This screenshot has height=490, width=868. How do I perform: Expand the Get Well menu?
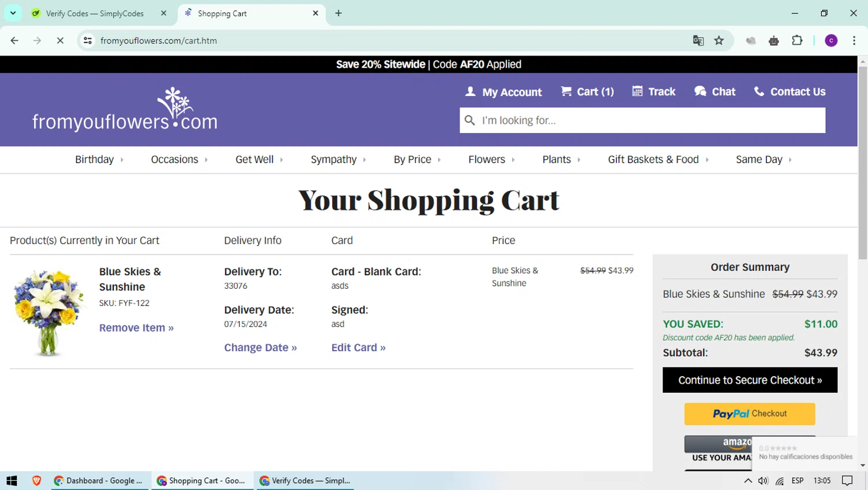point(259,160)
